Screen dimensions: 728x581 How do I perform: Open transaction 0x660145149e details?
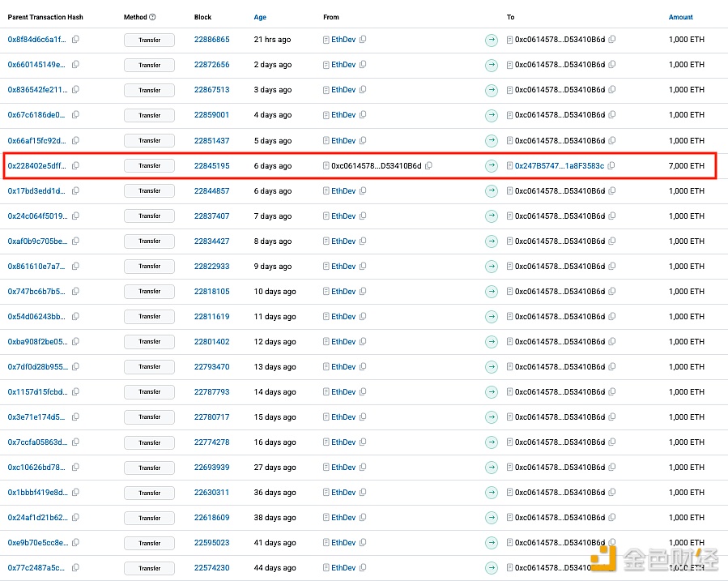click(x=37, y=65)
